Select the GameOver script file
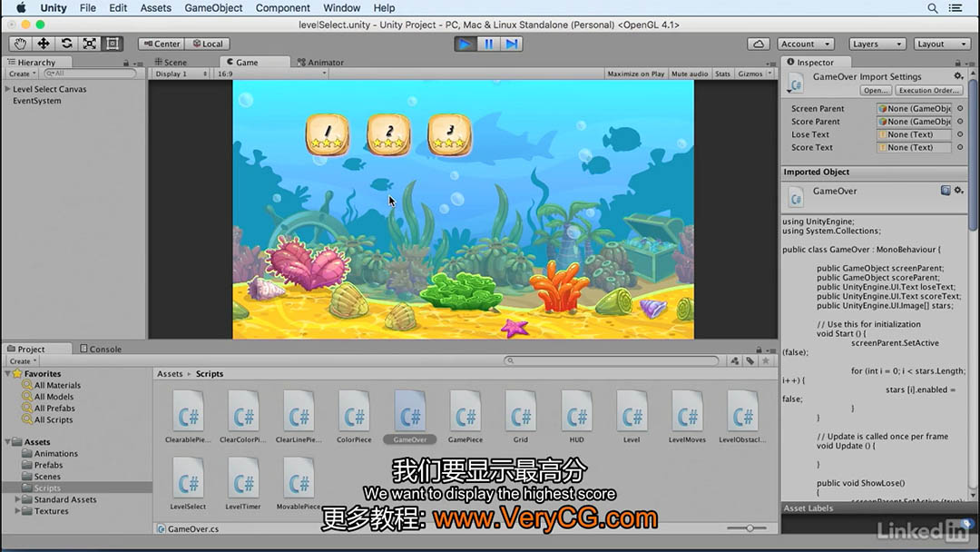 tap(410, 417)
